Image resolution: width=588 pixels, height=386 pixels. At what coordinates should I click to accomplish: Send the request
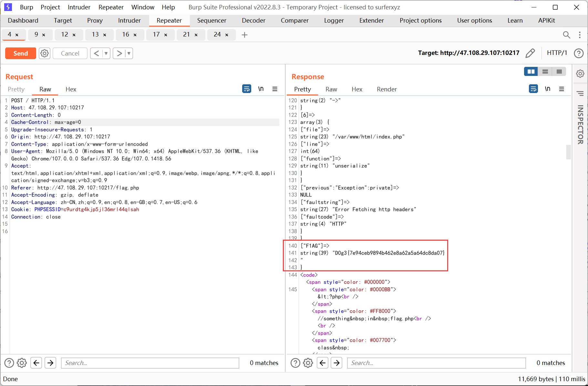[x=21, y=53]
